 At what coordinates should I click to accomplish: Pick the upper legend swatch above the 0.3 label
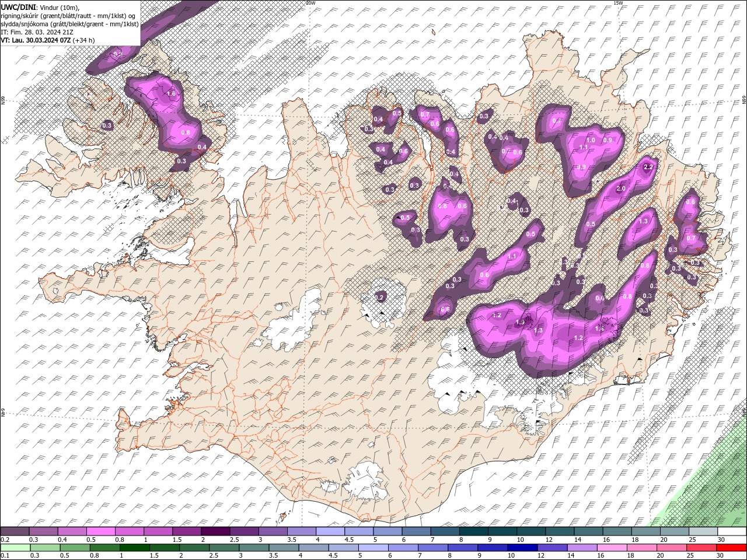point(43,531)
